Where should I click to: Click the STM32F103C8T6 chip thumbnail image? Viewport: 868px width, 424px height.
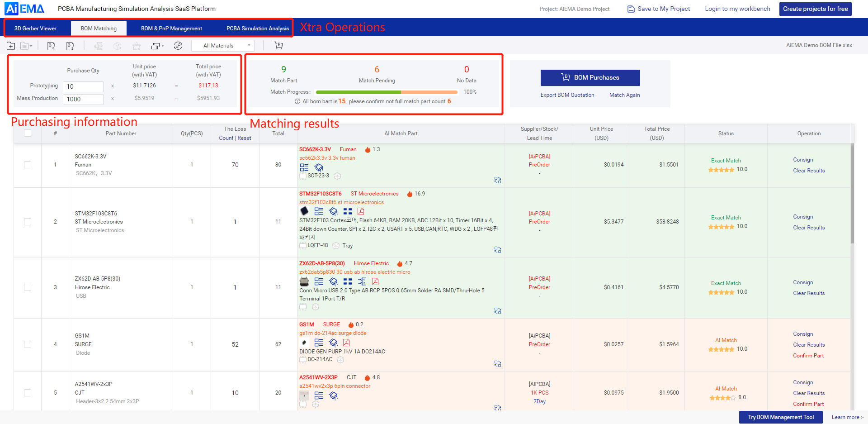(x=304, y=211)
